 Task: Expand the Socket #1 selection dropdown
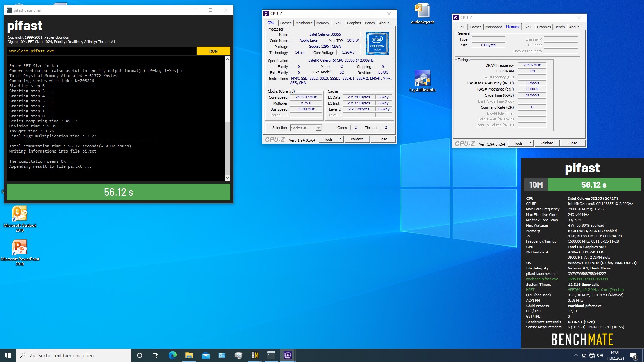point(318,128)
